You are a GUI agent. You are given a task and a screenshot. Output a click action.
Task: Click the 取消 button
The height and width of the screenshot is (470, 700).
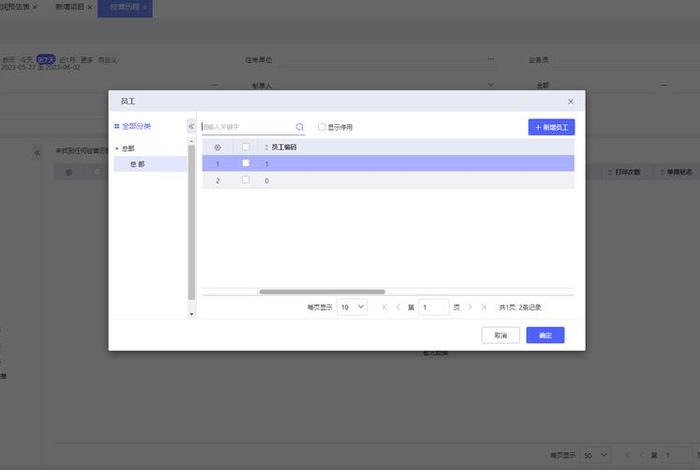coord(500,335)
